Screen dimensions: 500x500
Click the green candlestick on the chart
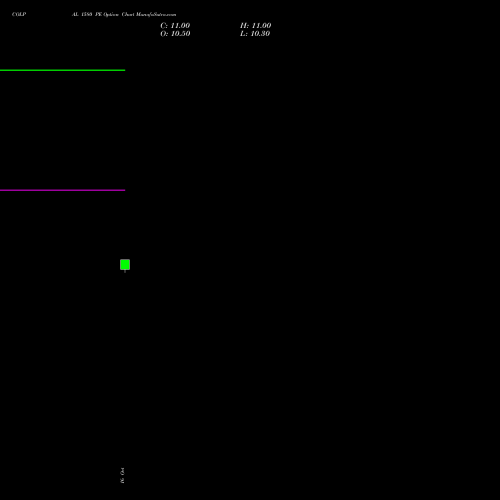(125, 265)
